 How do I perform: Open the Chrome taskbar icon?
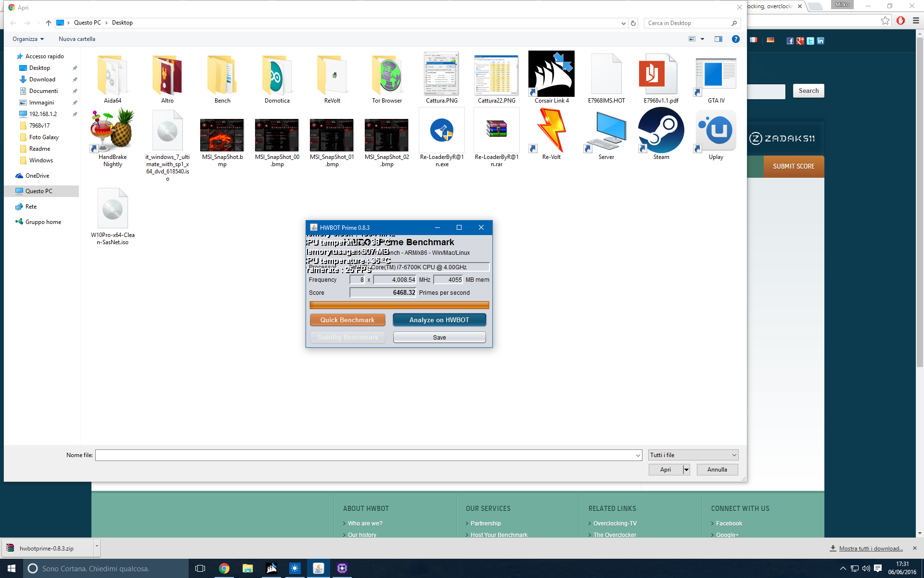(x=224, y=568)
